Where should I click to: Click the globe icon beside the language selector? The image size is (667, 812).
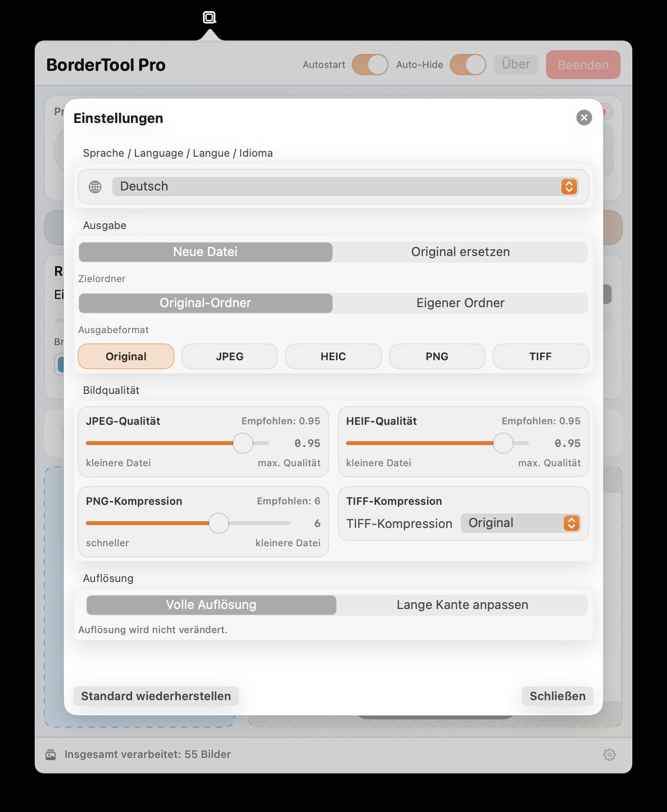click(95, 187)
